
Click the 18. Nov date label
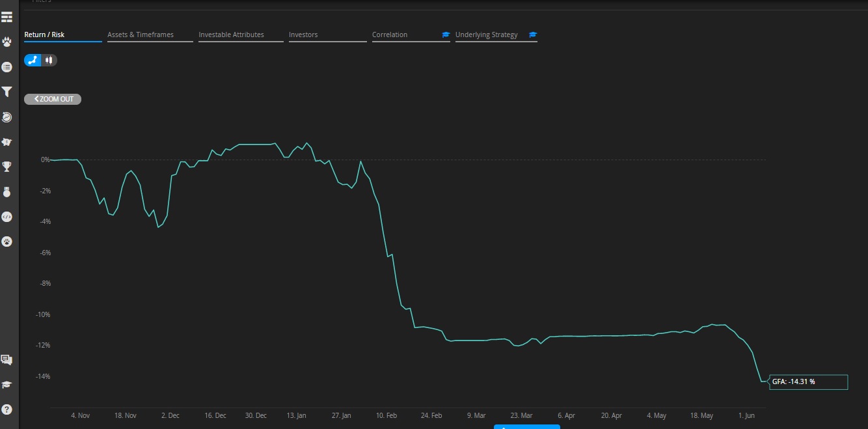tap(126, 415)
